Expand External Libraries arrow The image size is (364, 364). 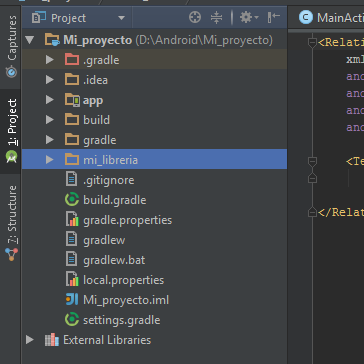tap(30, 340)
